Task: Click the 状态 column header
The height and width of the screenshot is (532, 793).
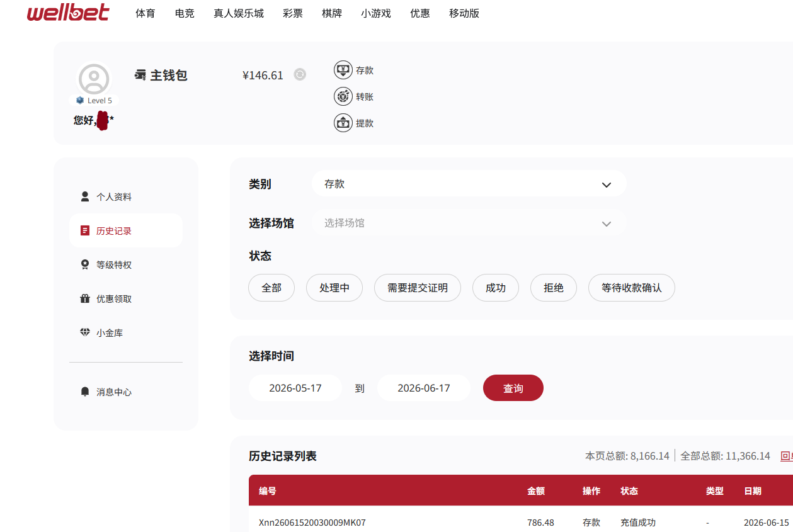Action: (x=629, y=491)
